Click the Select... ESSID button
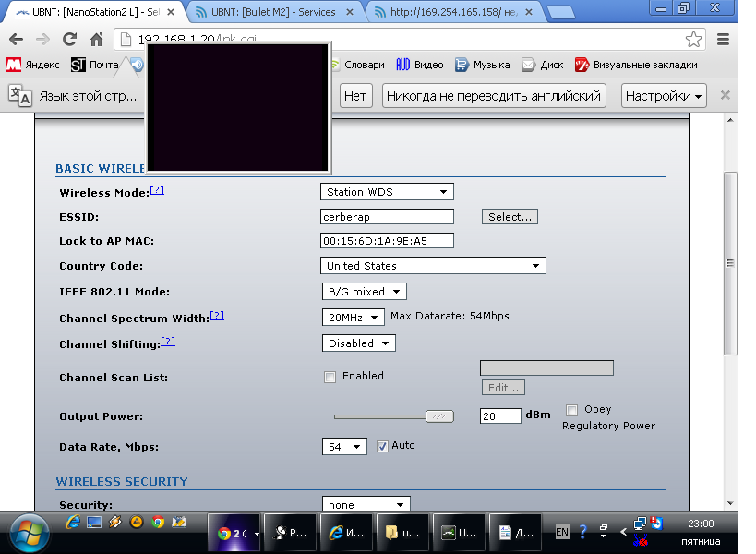Screen dimensions: 756x554 (510, 216)
